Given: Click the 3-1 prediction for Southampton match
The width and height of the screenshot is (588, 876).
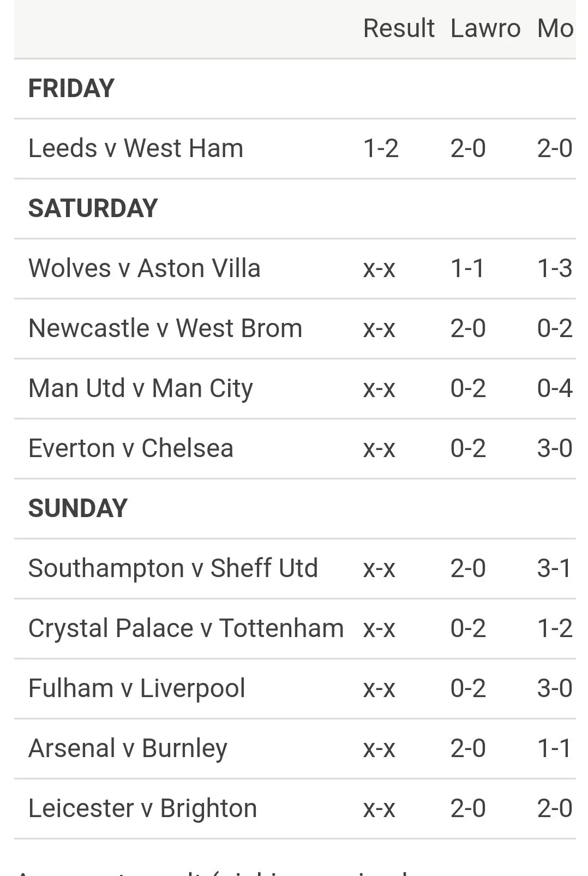Looking at the screenshot, I should [554, 568].
